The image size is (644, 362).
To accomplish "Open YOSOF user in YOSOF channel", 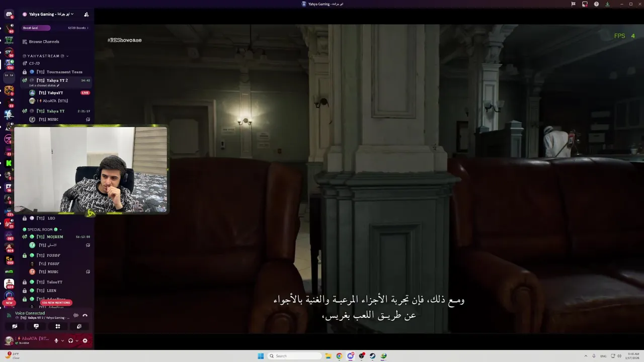I will click(55, 263).
